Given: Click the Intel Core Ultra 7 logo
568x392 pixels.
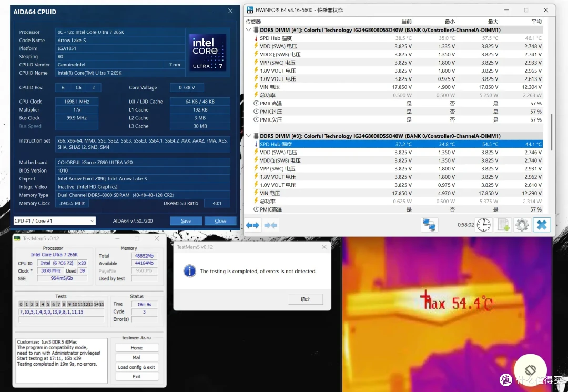Looking at the screenshot, I should [208, 53].
